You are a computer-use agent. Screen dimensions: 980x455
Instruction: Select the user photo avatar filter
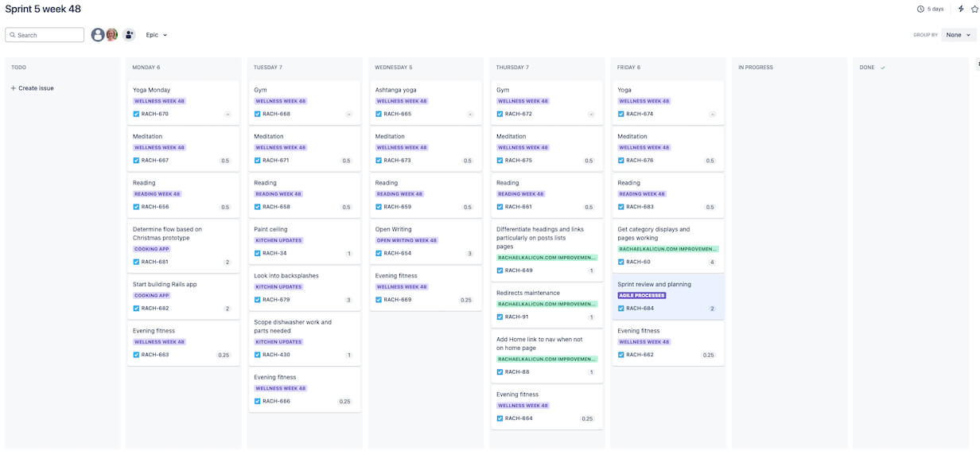[112, 35]
